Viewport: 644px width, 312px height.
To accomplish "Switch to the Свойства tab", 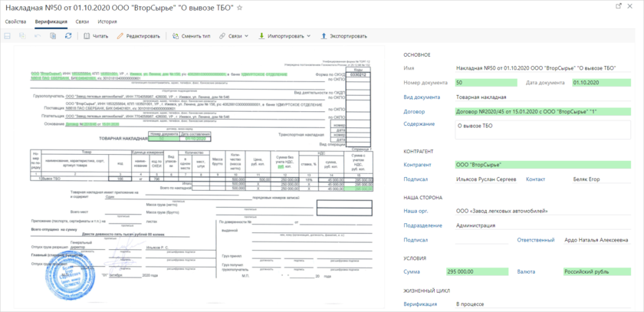I will (15, 22).
